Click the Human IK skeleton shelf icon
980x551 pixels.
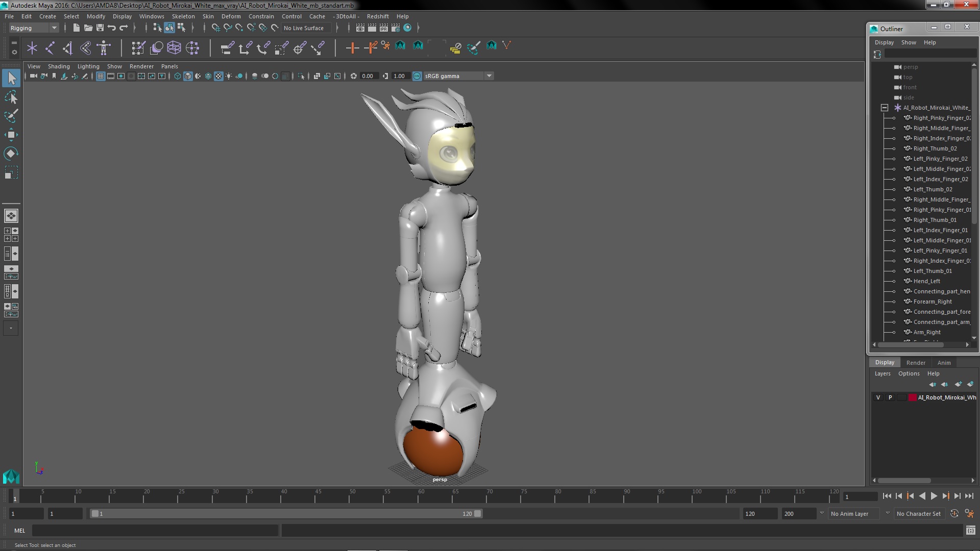[x=104, y=48]
